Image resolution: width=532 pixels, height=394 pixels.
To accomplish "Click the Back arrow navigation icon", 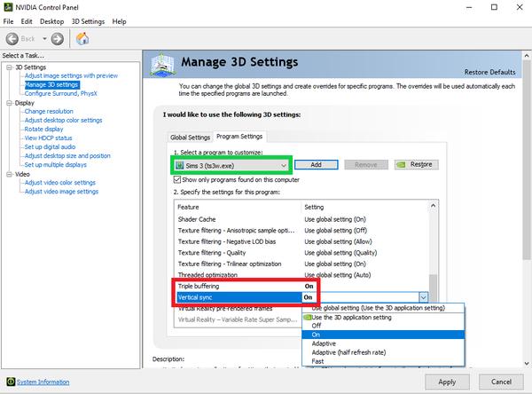I will click(x=14, y=38).
